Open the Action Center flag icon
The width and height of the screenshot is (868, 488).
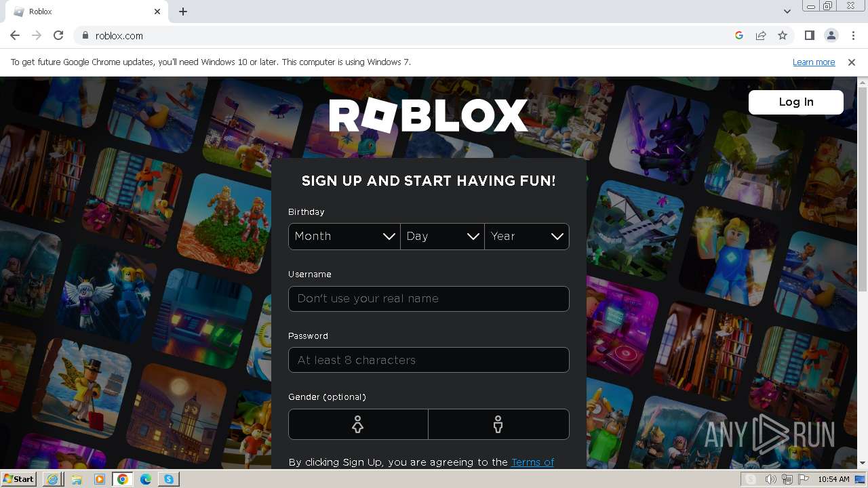tap(804, 479)
